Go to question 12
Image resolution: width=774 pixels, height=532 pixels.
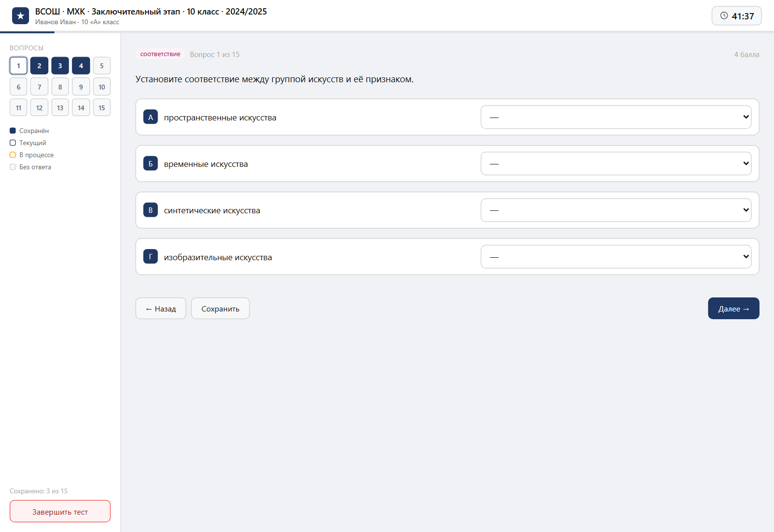[x=39, y=108]
